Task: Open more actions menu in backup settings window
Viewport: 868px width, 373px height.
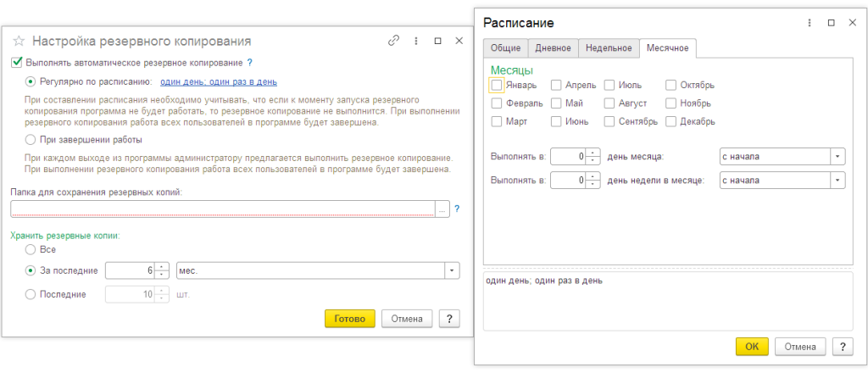Action: click(x=416, y=40)
